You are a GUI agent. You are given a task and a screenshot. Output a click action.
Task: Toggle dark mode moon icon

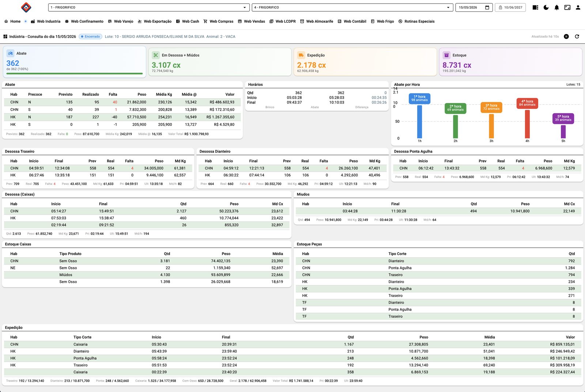(546, 7)
